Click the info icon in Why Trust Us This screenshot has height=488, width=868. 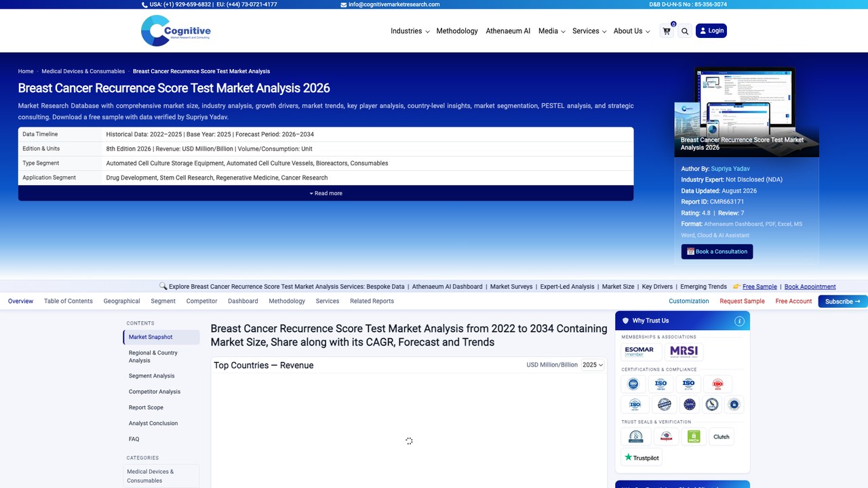click(x=739, y=321)
